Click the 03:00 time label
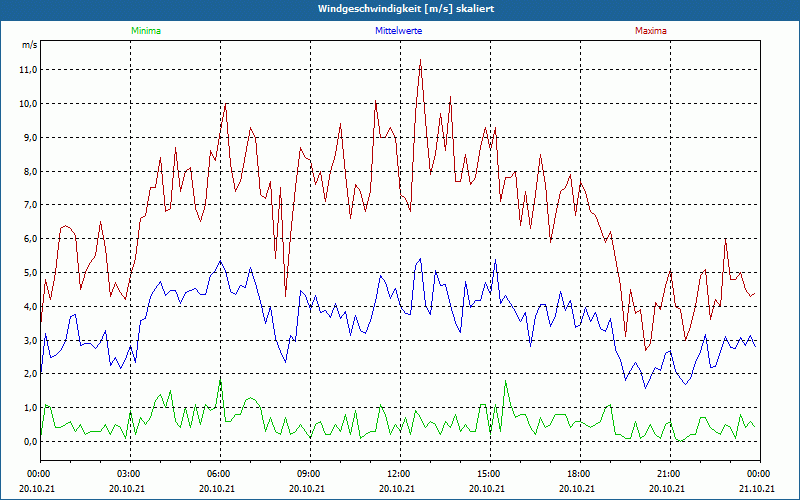Viewport: 800px width, 500px height. pos(130,473)
